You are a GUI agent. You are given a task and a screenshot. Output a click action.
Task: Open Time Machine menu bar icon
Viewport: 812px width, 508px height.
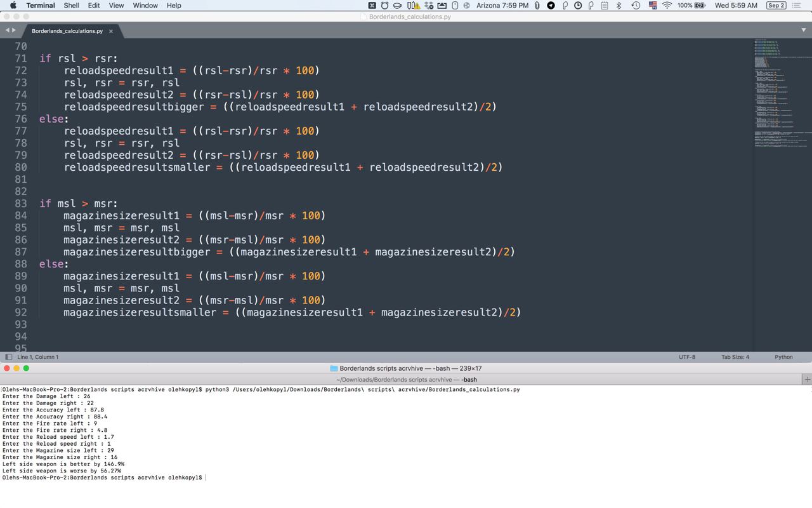point(636,5)
